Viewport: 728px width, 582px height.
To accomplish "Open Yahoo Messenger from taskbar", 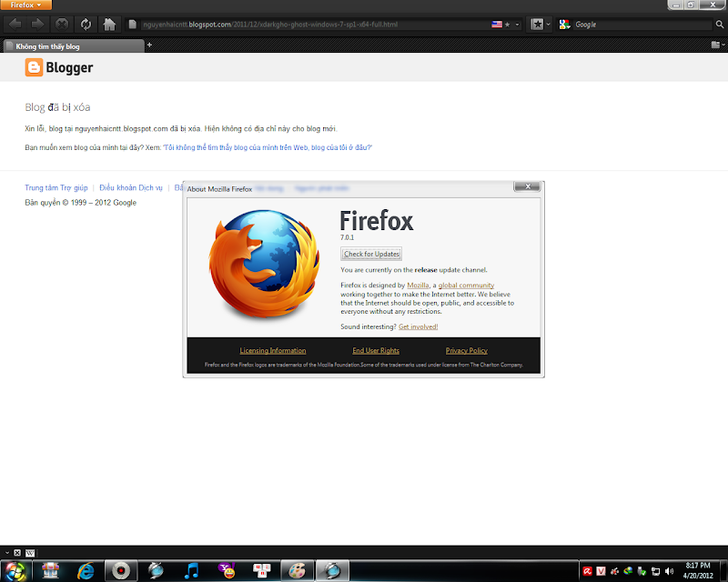I will point(227,571).
